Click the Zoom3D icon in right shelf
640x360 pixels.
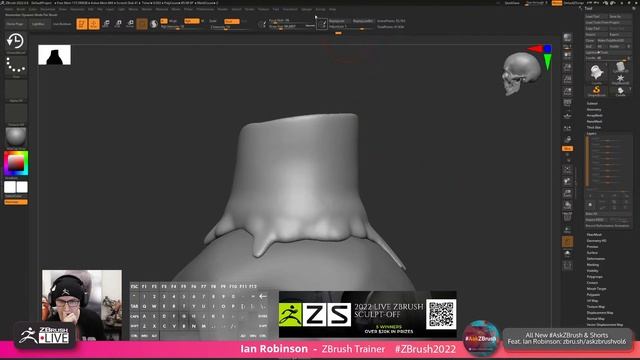567,193
